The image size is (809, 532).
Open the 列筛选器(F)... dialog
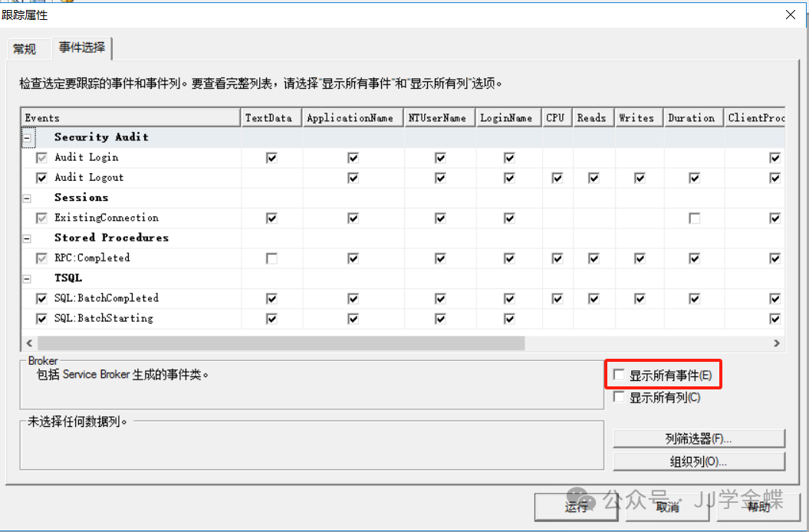[x=699, y=438]
